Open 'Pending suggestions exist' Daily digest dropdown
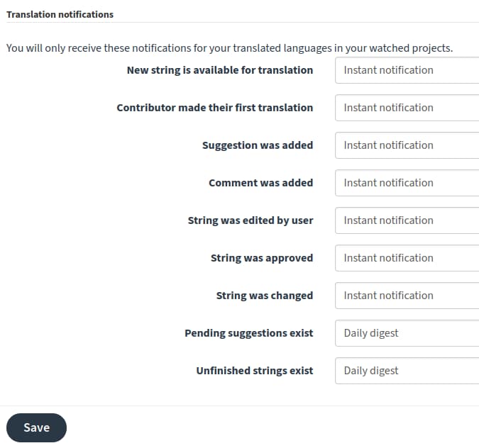Screen dimensions: 479x448 (x=407, y=333)
